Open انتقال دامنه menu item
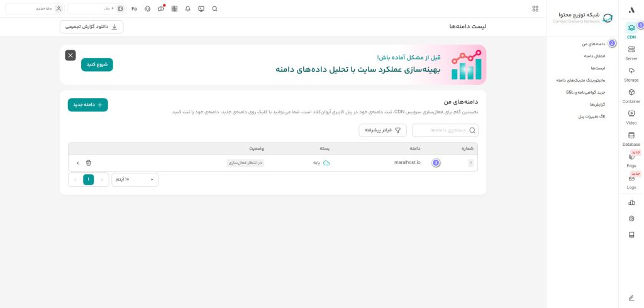This screenshot has height=308, width=644. 595,56
